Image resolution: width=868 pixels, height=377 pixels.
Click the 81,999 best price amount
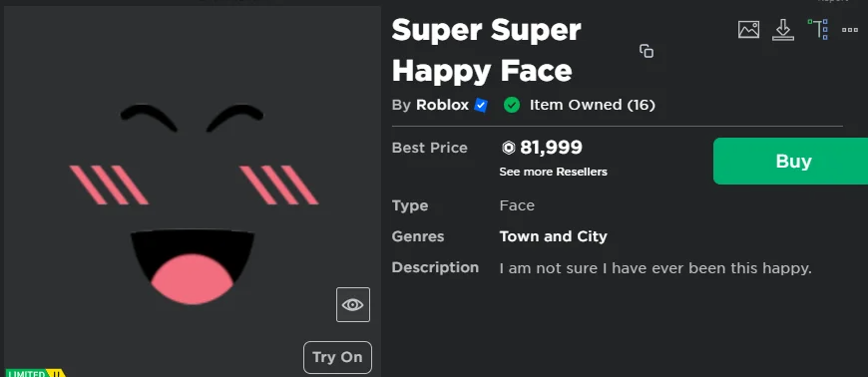[551, 148]
